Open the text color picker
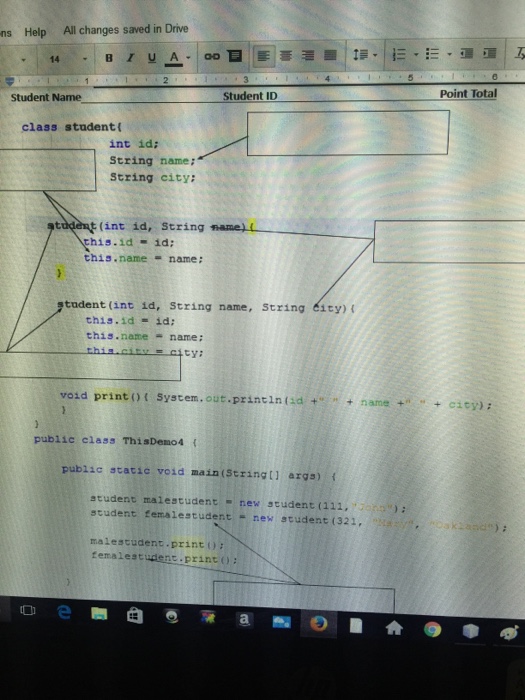 pos(178,58)
